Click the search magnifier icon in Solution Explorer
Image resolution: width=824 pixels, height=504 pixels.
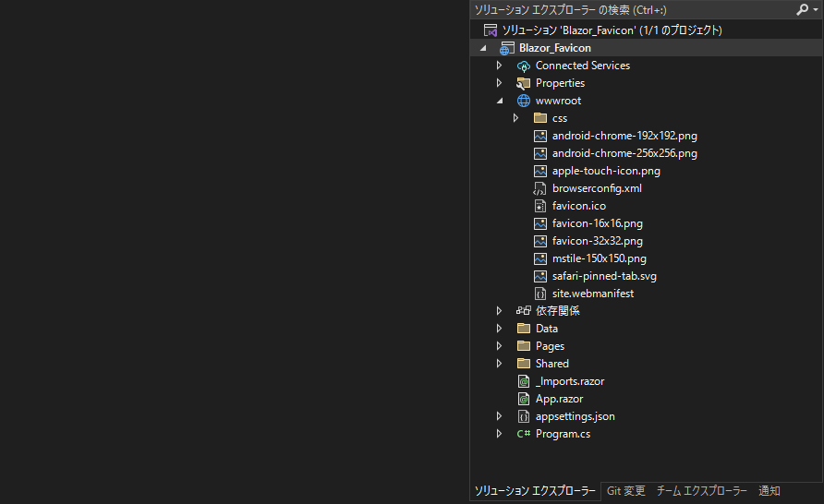coord(802,9)
